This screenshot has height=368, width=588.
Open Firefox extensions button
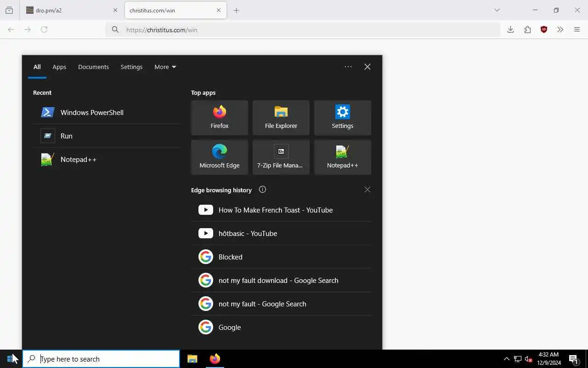(x=527, y=29)
